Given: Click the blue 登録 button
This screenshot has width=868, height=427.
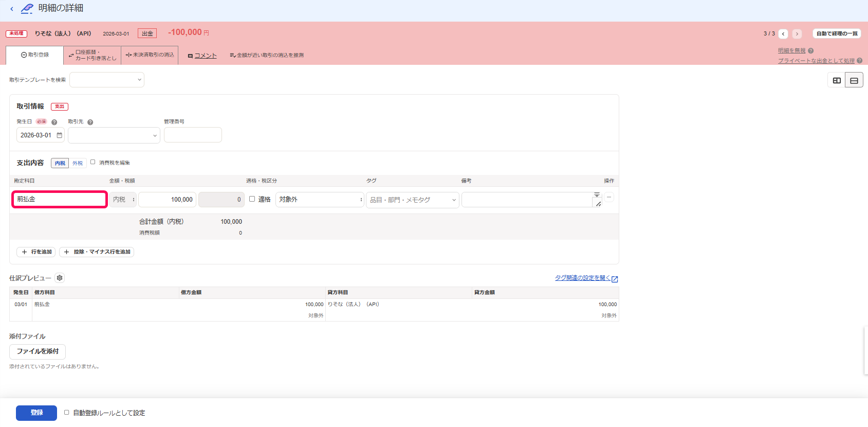Looking at the screenshot, I should click(x=36, y=413).
